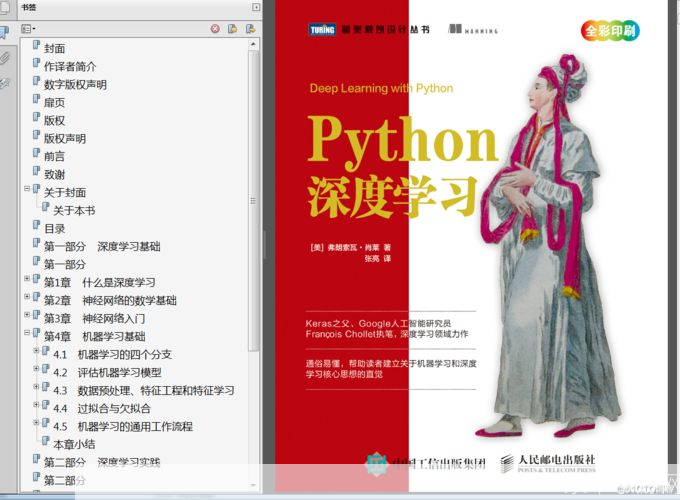Viewport: 680px width, 500px height.
Task: Open the attachments paperclip panel icon
Action: tap(4, 58)
